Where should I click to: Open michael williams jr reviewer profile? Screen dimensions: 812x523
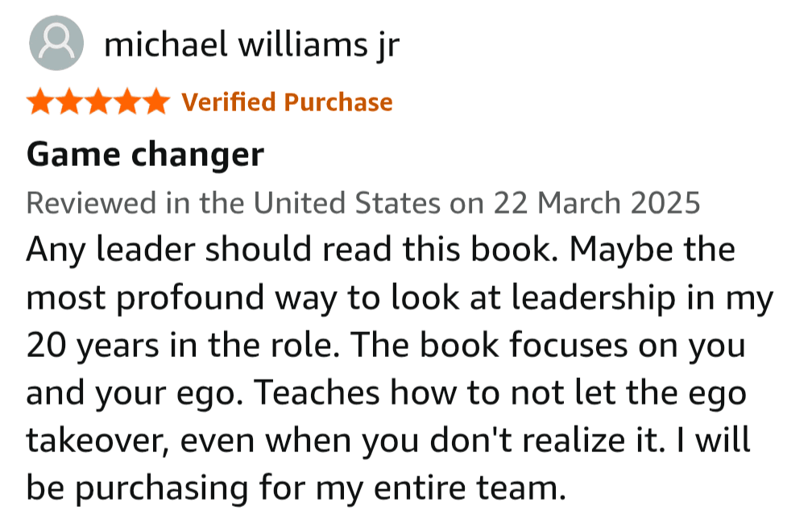tap(251, 45)
